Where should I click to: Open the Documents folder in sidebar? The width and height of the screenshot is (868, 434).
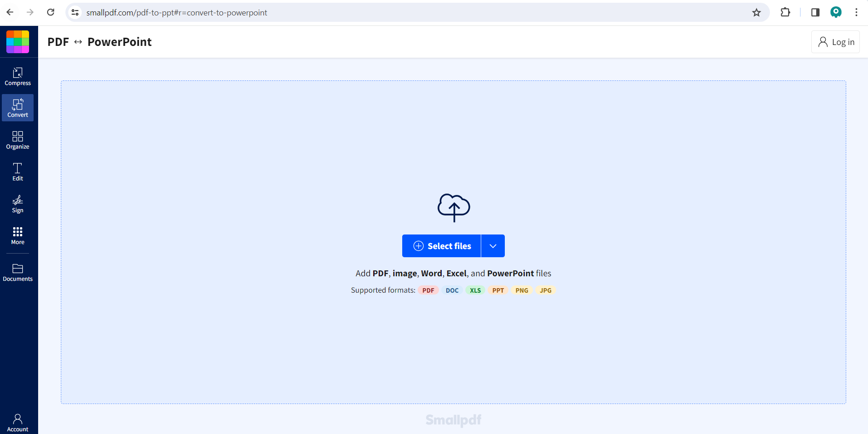tap(18, 272)
